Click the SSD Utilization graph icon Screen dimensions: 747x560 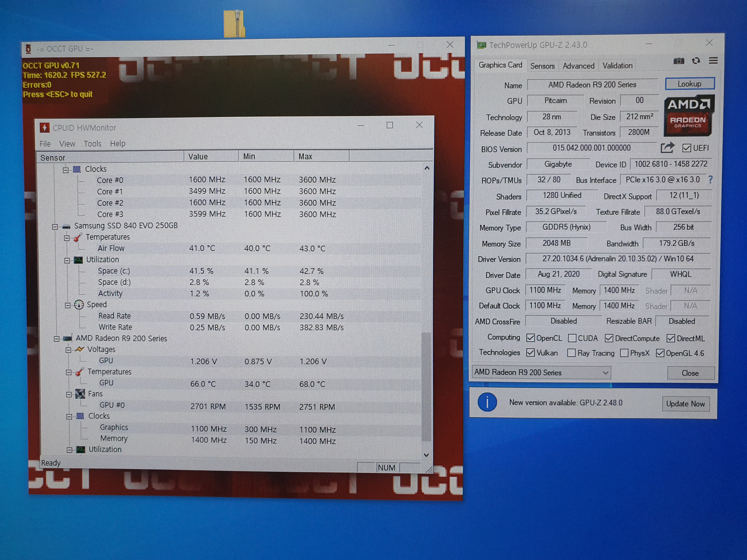tap(78, 260)
